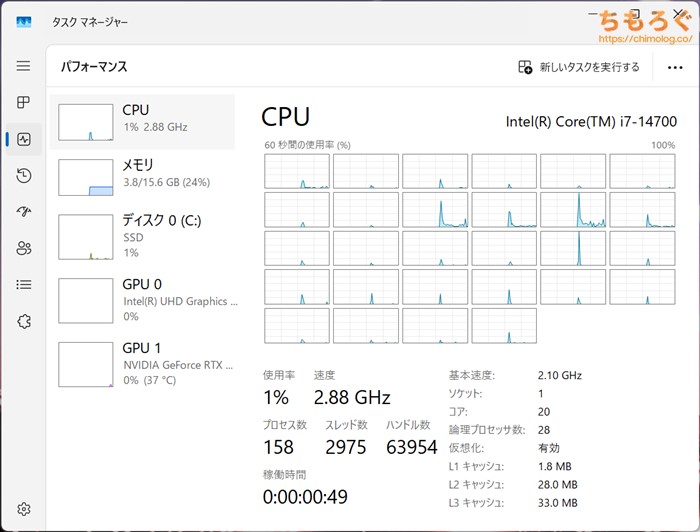Click the Task Manager app icon
The width and height of the screenshot is (700, 532).
[x=24, y=22]
